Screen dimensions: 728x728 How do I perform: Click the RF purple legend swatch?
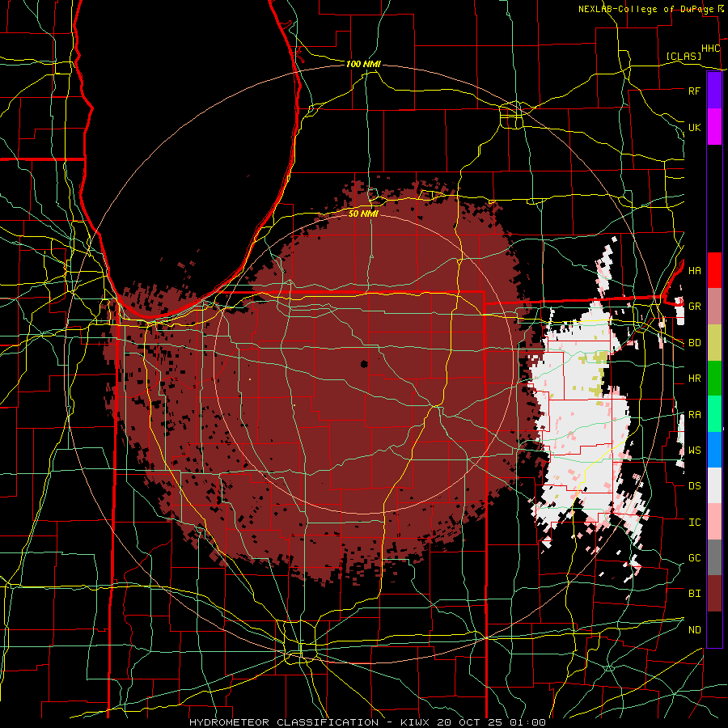714,91
